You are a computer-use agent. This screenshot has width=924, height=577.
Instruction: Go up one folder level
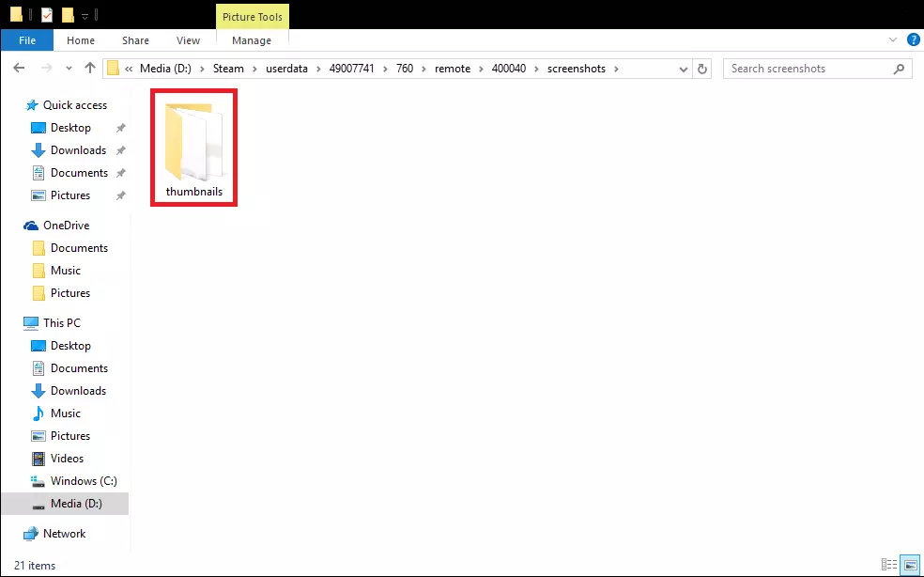pyautogui.click(x=89, y=69)
